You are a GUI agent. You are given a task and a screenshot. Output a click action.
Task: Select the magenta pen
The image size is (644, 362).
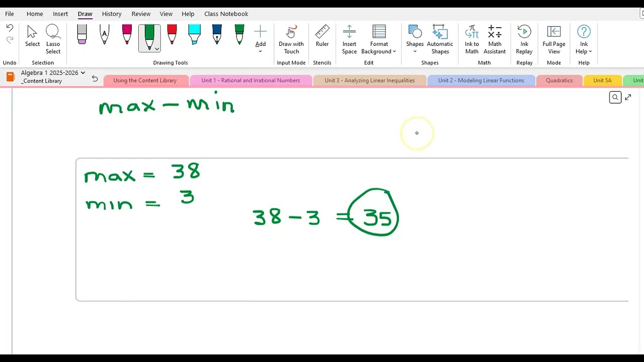click(127, 35)
